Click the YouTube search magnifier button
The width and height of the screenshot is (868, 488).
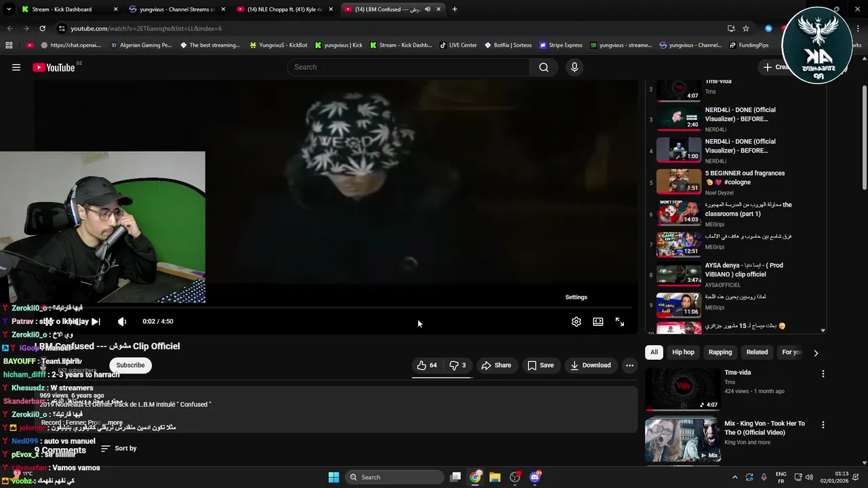point(544,67)
